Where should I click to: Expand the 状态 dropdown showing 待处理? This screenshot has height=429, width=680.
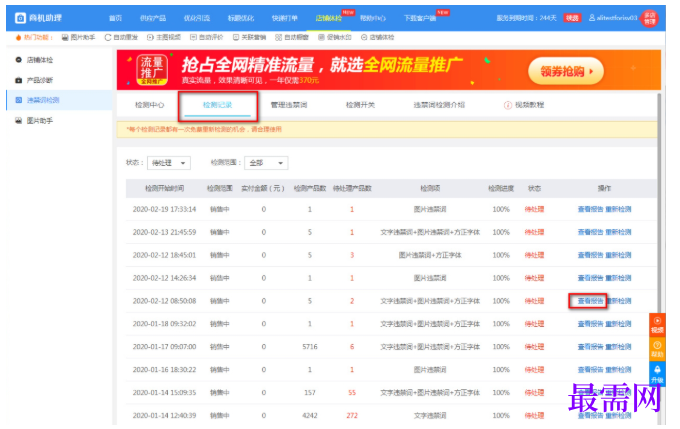point(169,163)
